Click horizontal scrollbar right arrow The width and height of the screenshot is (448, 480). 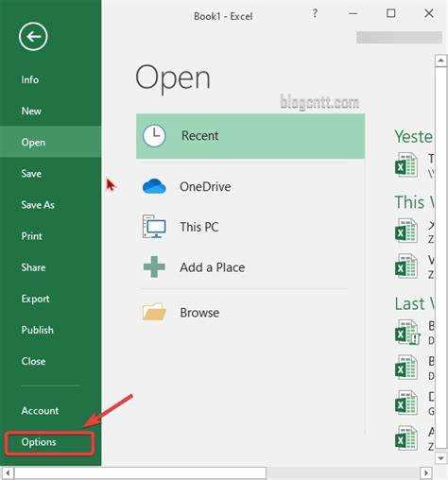click(426, 473)
